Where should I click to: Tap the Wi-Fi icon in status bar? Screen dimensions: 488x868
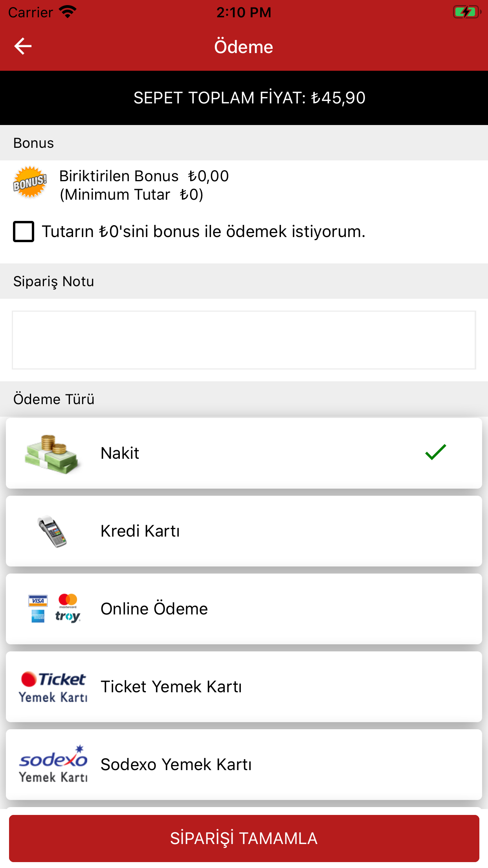(68, 12)
